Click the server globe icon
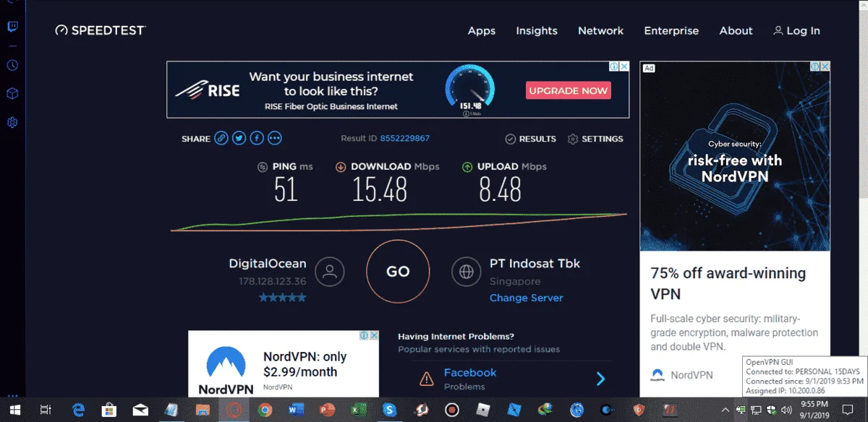Image resolution: width=868 pixels, height=422 pixels. tap(466, 272)
